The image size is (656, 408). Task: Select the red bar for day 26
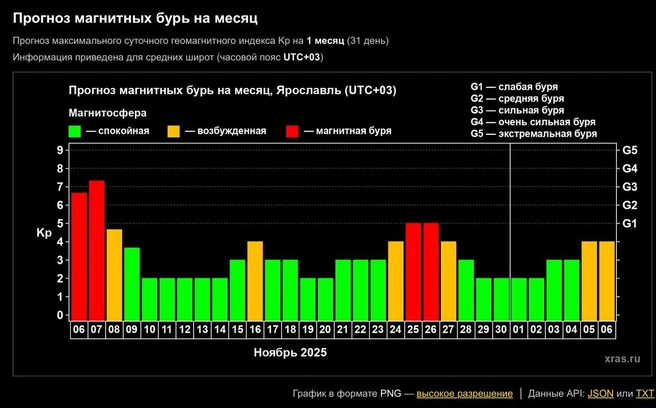coord(430,272)
